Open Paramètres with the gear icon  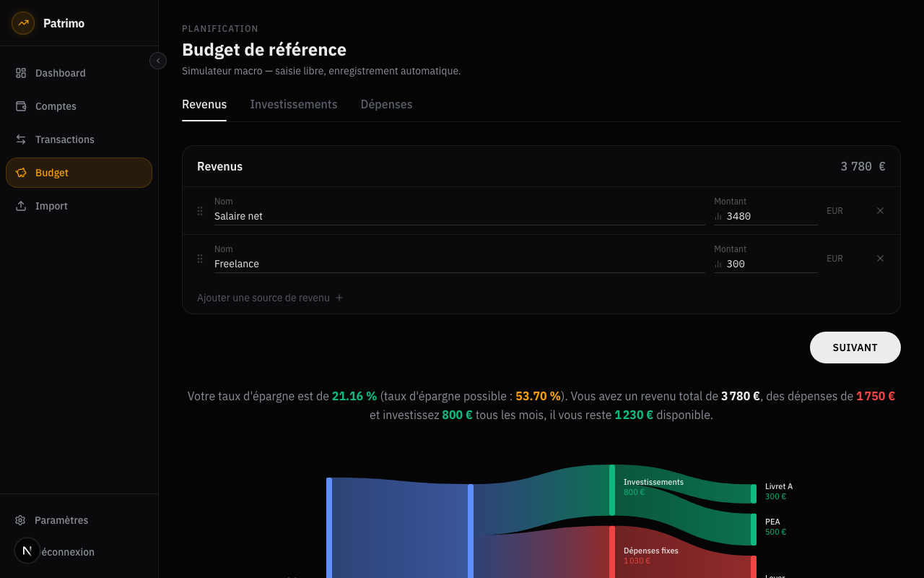[x=19, y=520]
